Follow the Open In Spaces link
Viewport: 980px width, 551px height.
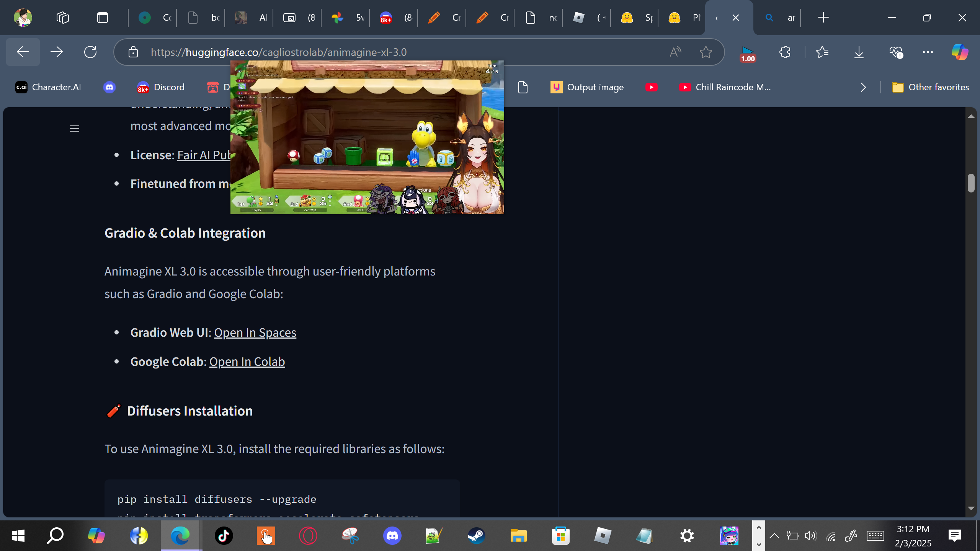(x=255, y=333)
